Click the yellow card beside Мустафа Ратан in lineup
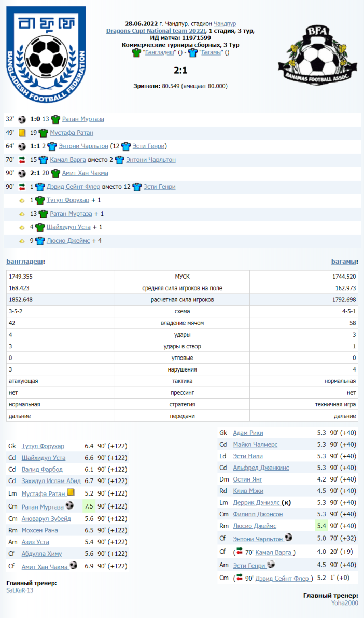The width and height of the screenshot is (364, 618). click(x=71, y=492)
